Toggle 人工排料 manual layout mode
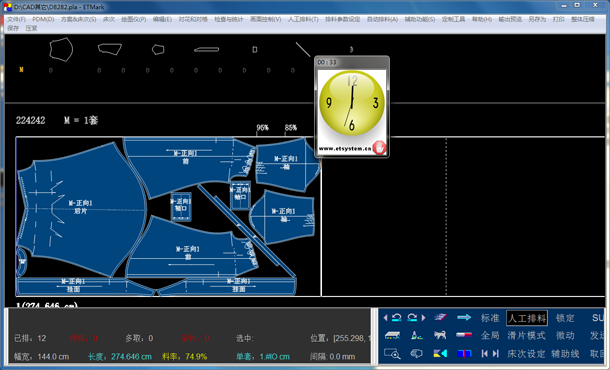Screen dimensions: 610x370 [x=527, y=318]
